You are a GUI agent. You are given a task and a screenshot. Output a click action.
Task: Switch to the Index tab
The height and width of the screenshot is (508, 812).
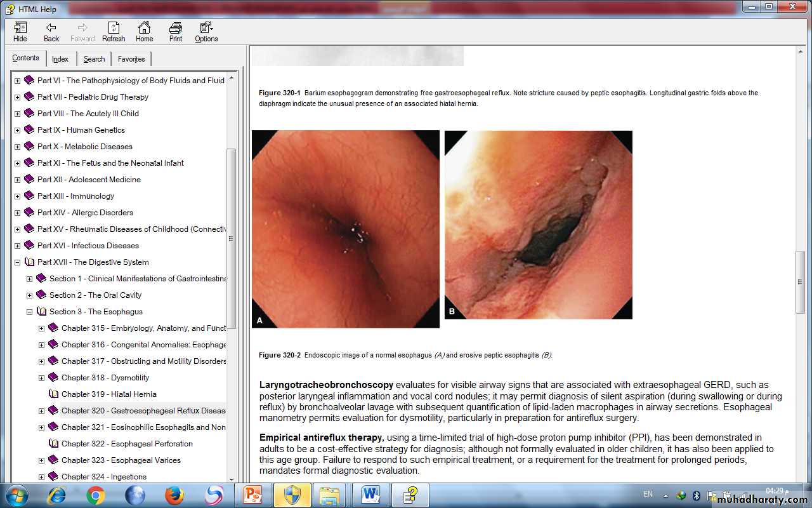[x=60, y=59]
